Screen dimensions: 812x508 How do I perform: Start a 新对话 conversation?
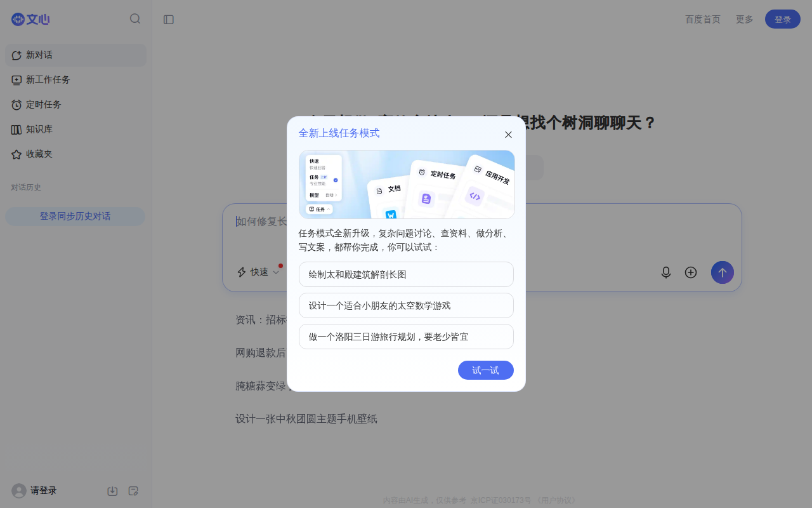tap(75, 55)
